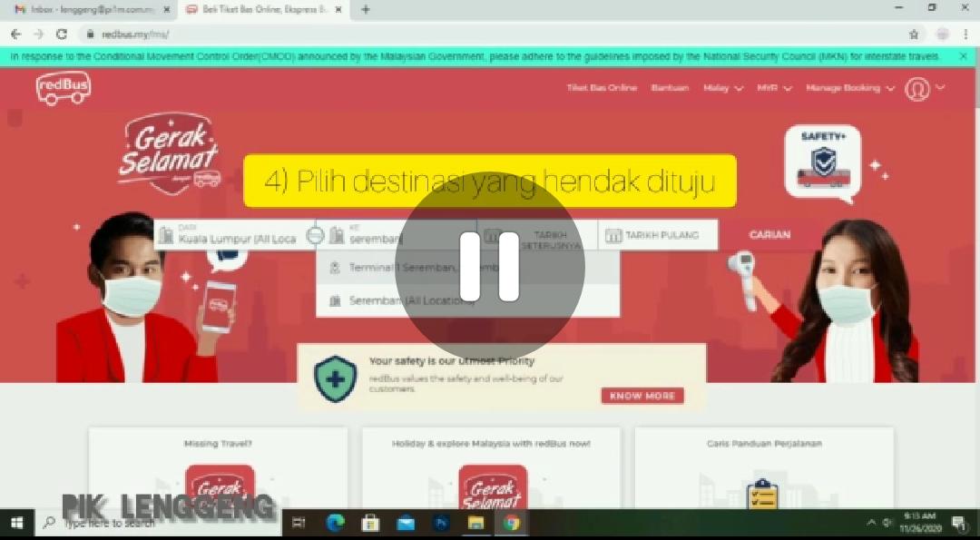Viewport: 980px width, 540px height.
Task: Click the redBus logo
Action: [64, 88]
